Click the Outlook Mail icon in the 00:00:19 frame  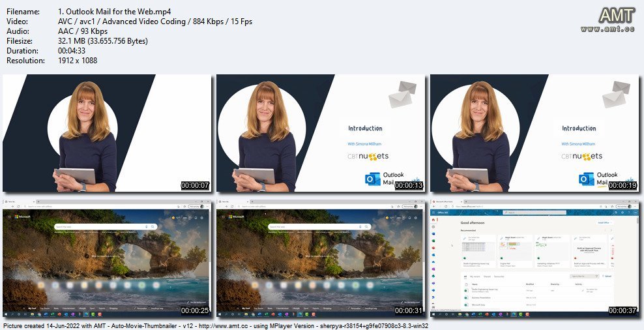[x=586, y=179]
